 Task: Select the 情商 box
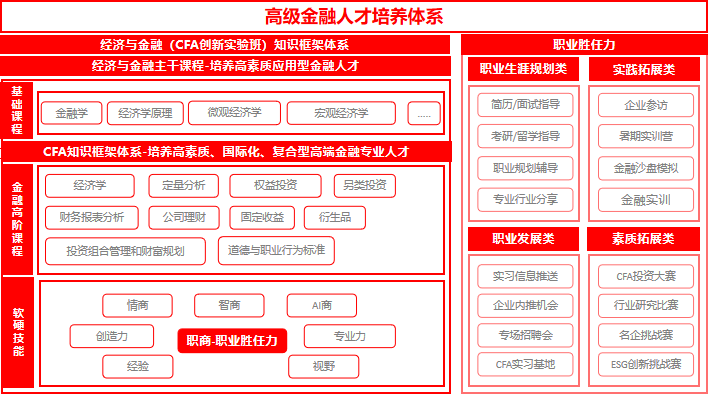138,306
